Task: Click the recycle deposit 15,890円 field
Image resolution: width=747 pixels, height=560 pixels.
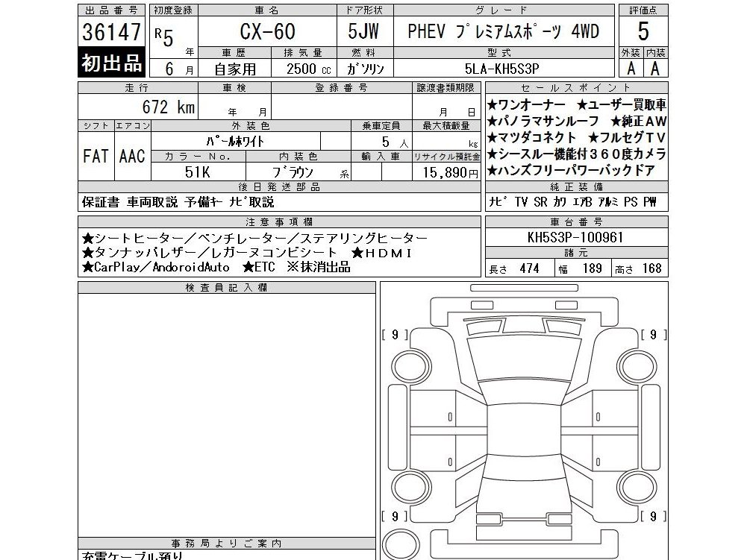Action: coord(446,172)
